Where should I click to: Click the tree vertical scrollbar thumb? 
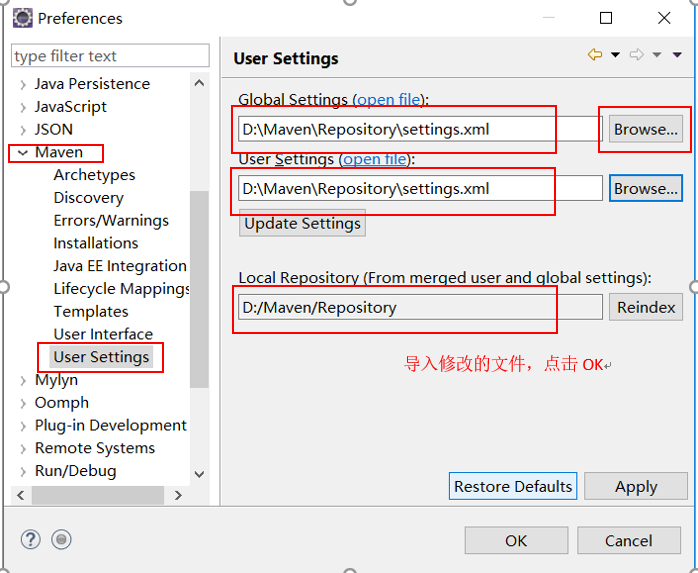pyautogui.click(x=199, y=289)
